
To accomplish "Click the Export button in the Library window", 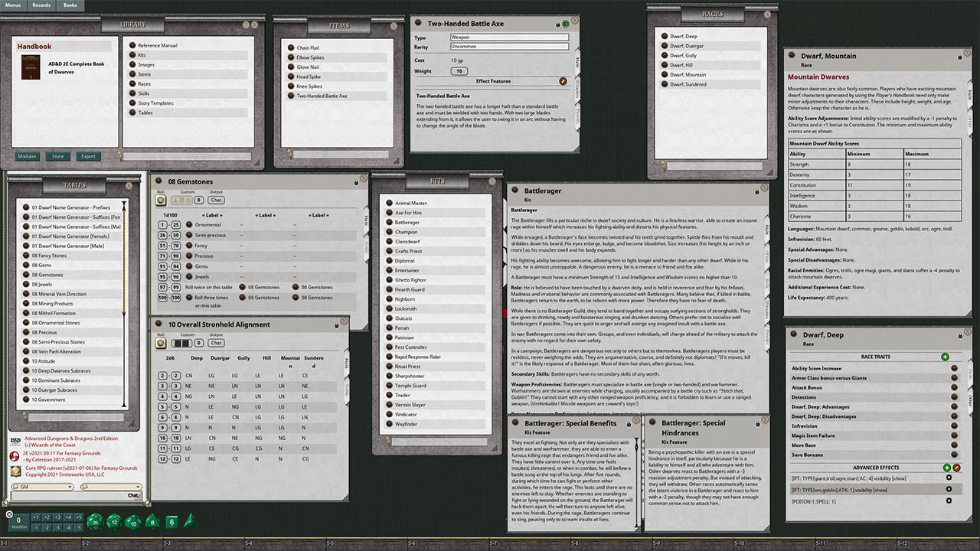I will tap(88, 156).
